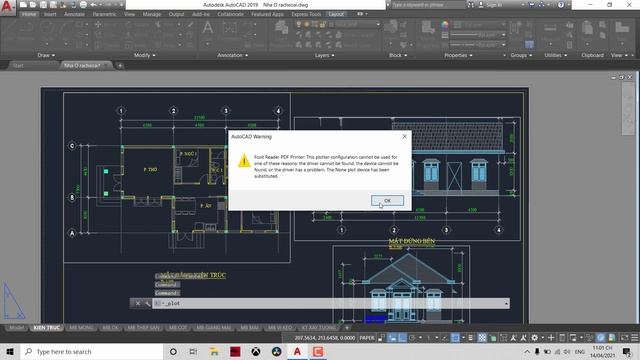Toggle PAPER space button in status bar
This screenshot has width=640, height=360.
tap(367, 338)
